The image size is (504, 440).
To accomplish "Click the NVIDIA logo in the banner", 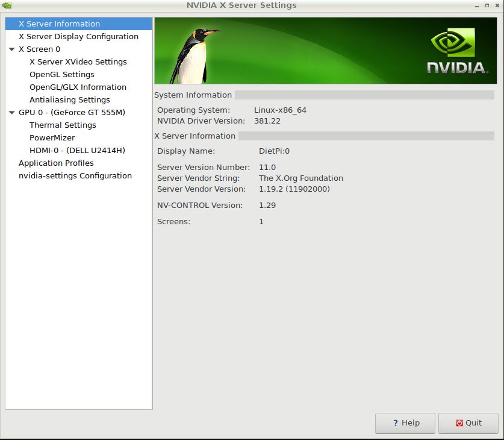I will point(457,52).
